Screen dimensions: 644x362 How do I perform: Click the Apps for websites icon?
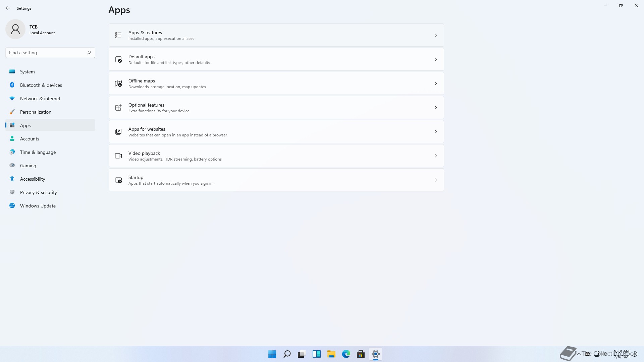118,132
